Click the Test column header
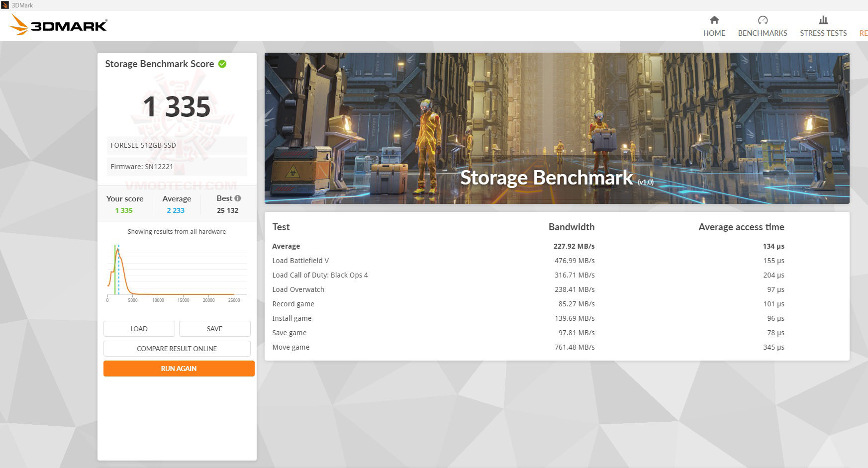 click(281, 227)
